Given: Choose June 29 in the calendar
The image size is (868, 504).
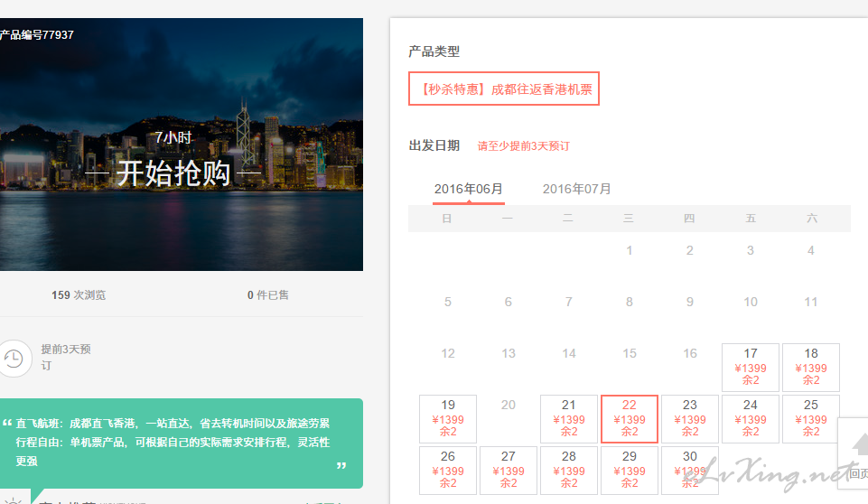Looking at the screenshot, I should click(630, 471).
